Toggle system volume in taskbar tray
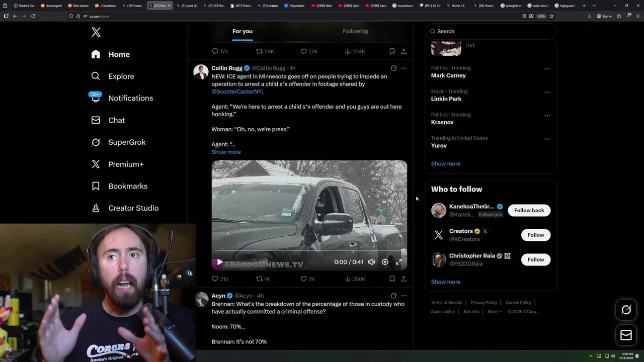The image size is (644, 362). tap(613, 356)
